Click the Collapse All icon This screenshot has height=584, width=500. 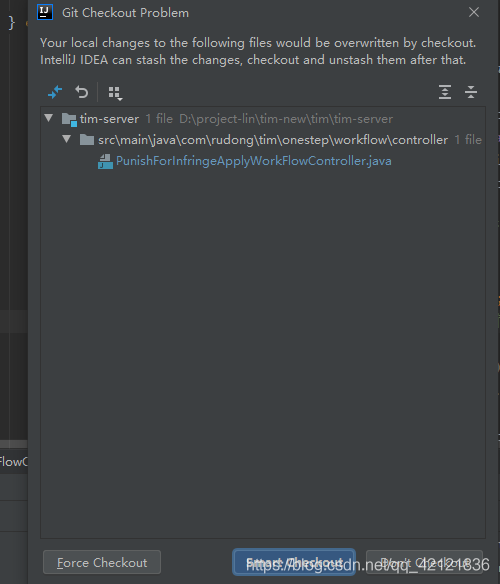471,92
